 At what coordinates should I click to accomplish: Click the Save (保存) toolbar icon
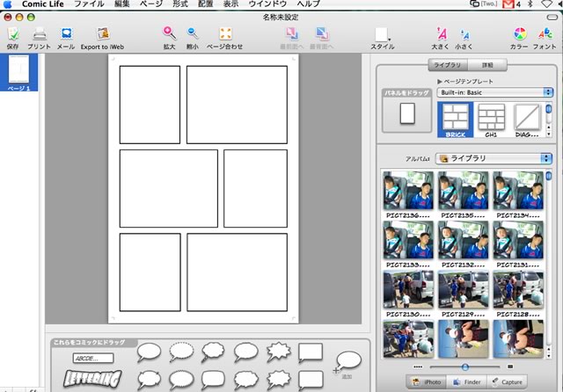click(x=12, y=34)
